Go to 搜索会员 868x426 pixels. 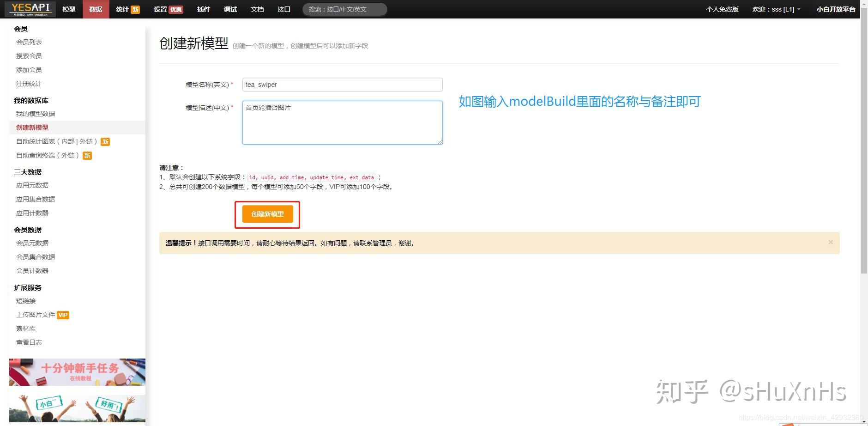tap(29, 56)
